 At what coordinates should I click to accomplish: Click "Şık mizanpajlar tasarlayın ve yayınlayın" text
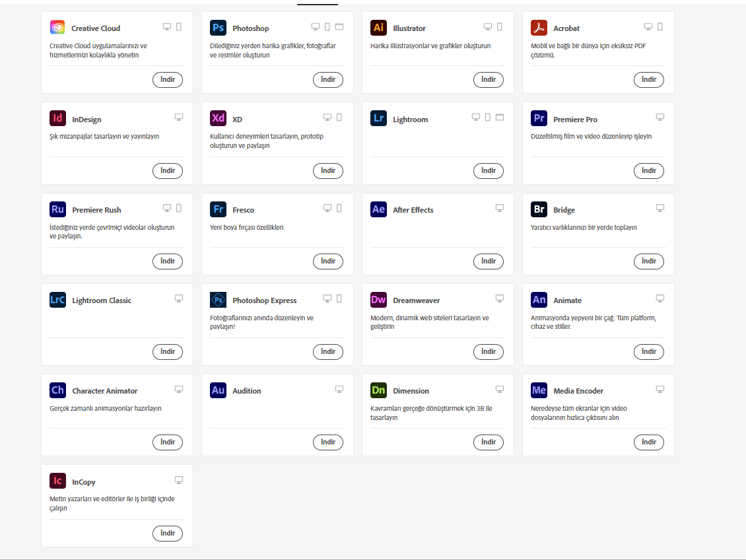[104, 137]
